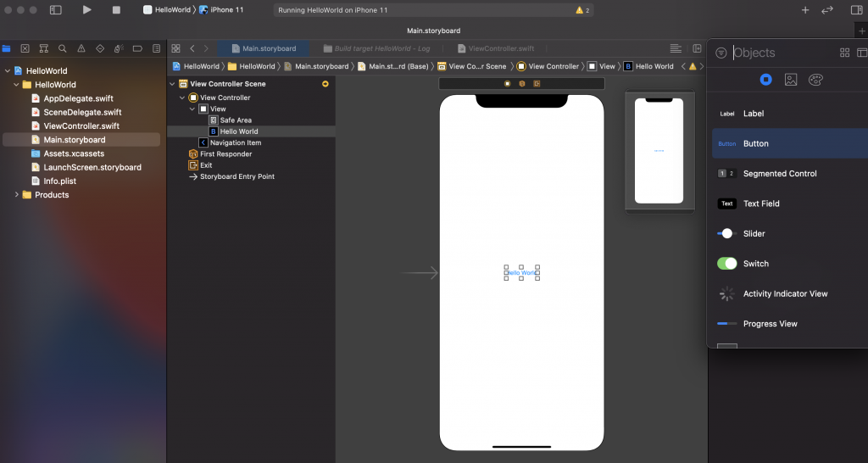The height and width of the screenshot is (463, 868).
Task: Go forward with the right chevron
Action: tap(206, 48)
